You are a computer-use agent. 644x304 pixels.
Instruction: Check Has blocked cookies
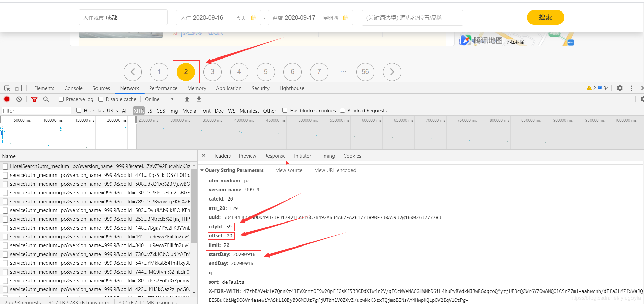tap(285, 110)
